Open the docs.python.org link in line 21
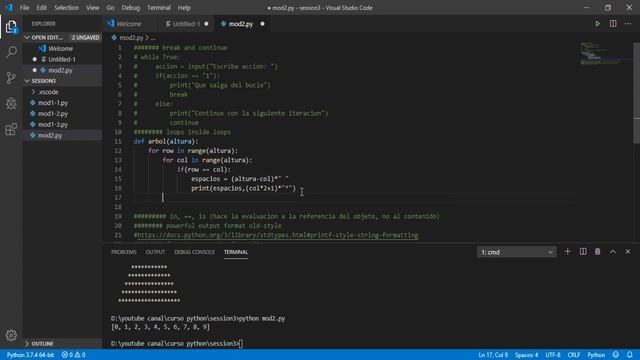Screen dimensions: 640x360 278,235
